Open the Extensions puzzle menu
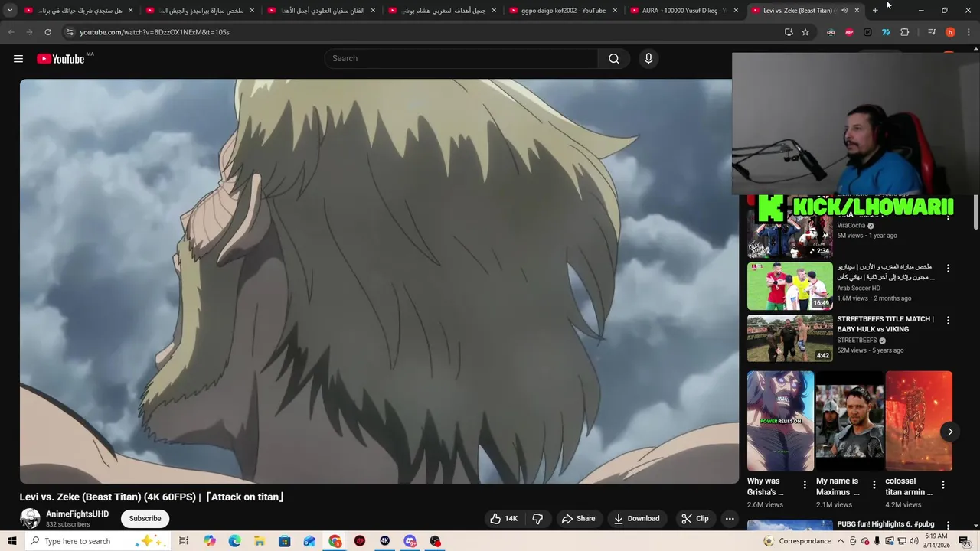The height and width of the screenshot is (551, 980). coord(904,32)
